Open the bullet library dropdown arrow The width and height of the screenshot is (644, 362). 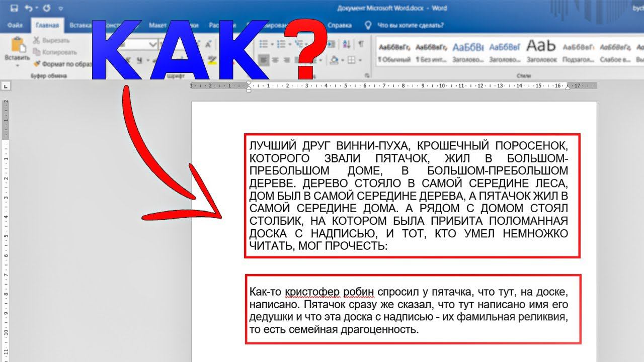click(272, 44)
